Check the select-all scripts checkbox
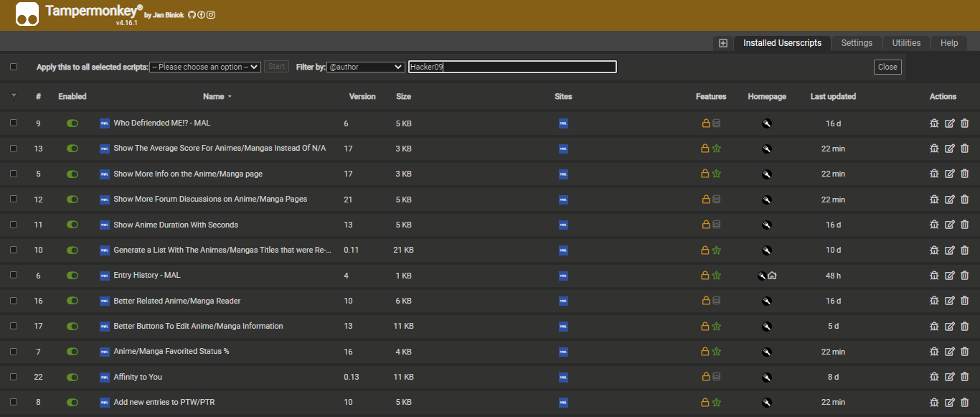The image size is (980, 417). pyautogui.click(x=14, y=67)
